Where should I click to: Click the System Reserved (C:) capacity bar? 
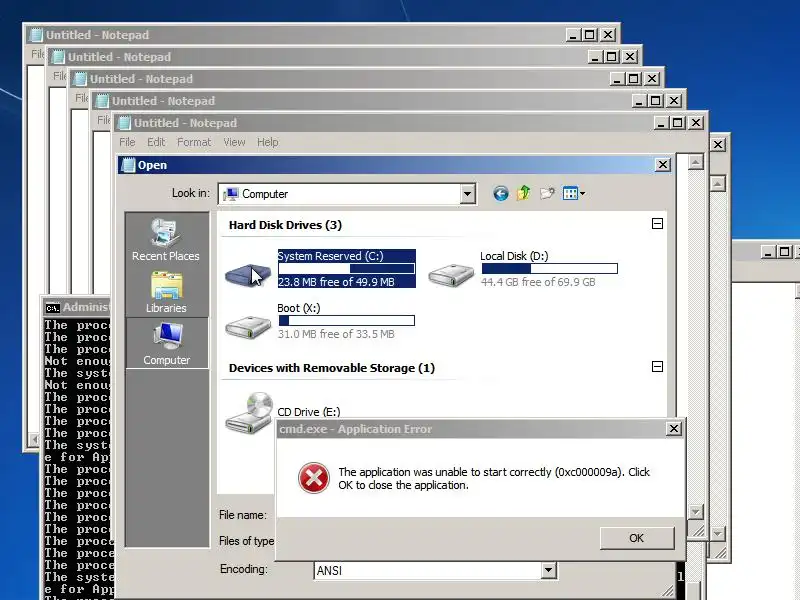click(x=346, y=268)
